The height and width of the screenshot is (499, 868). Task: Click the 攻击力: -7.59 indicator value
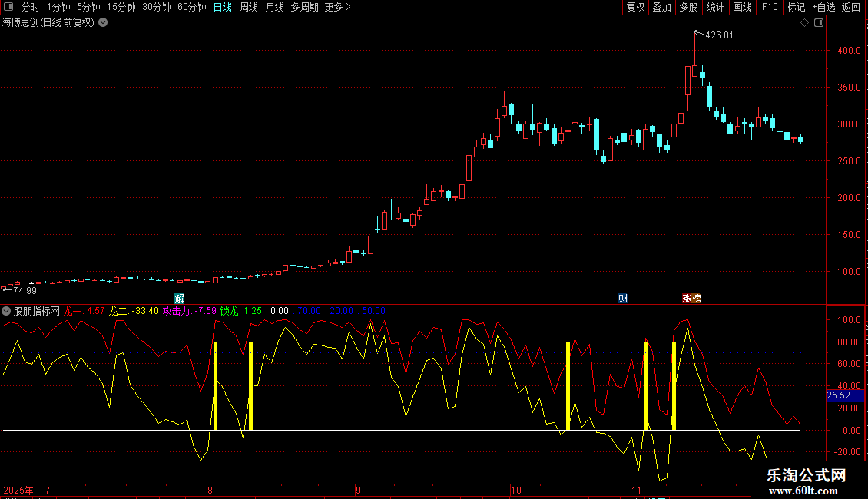point(189,311)
